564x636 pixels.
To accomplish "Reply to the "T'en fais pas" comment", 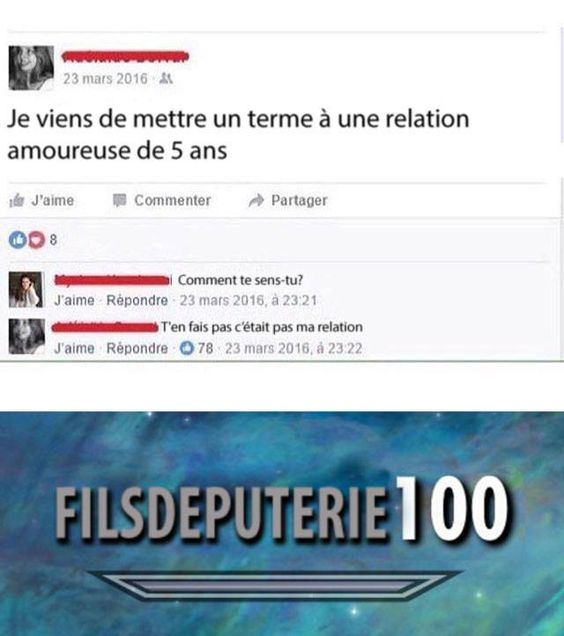I will 137,348.
